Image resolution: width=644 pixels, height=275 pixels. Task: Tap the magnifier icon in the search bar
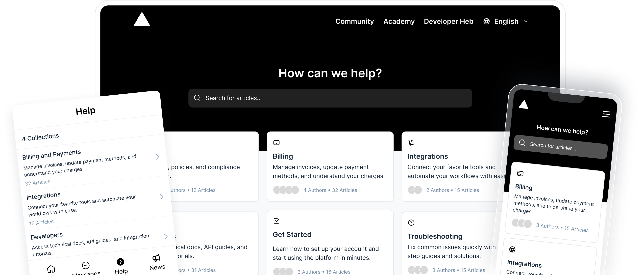pos(197,98)
